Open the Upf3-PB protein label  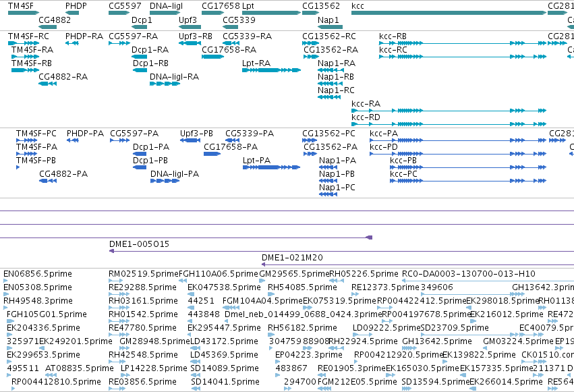[196, 134]
